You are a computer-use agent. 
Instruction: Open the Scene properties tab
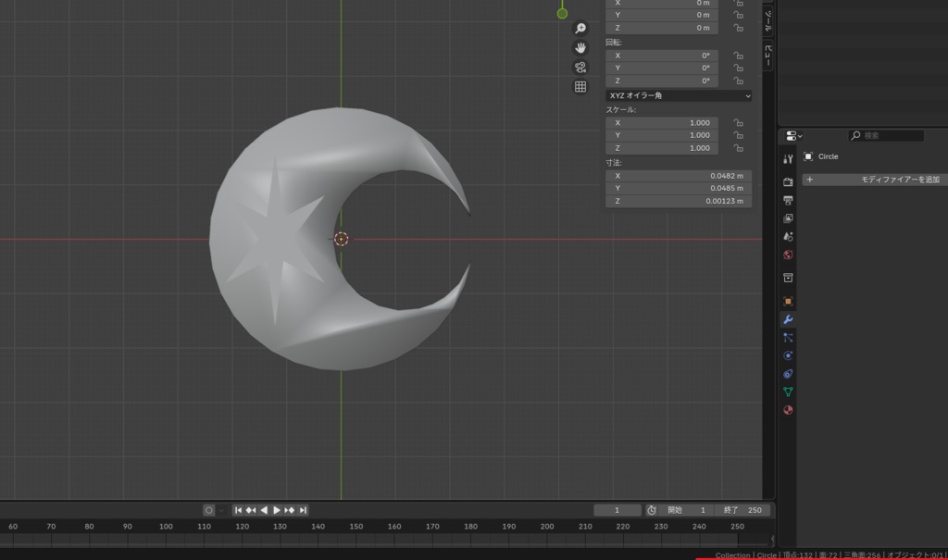coord(788,236)
